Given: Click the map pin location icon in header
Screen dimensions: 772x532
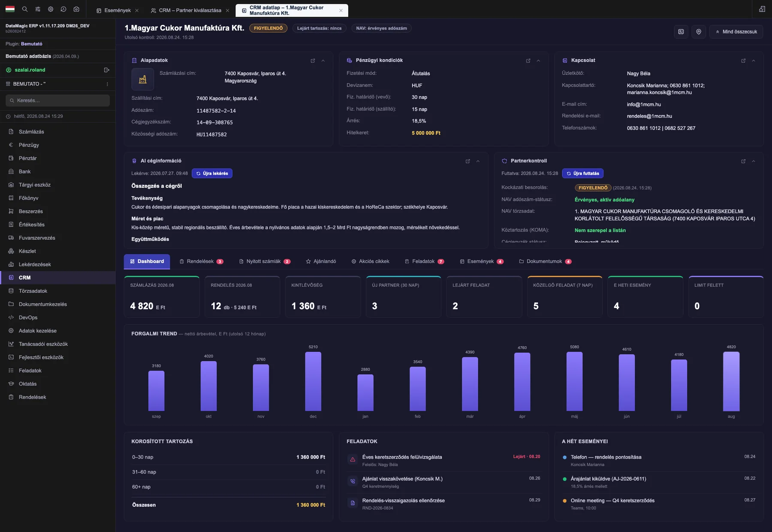Looking at the screenshot, I should [x=699, y=32].
